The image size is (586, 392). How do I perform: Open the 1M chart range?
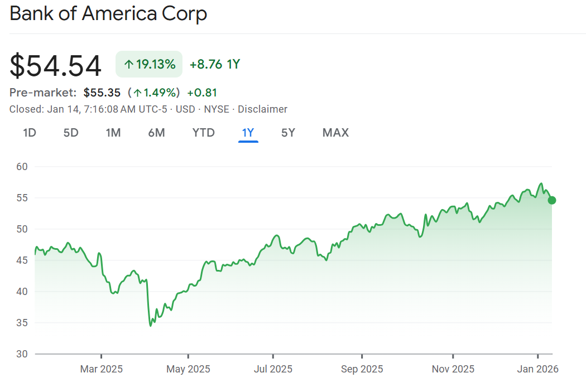pos(113,133)
